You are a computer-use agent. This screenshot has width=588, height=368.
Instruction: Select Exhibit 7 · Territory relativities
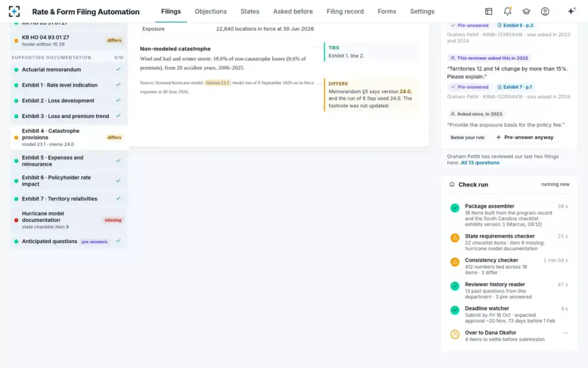(x=69, y=199)
